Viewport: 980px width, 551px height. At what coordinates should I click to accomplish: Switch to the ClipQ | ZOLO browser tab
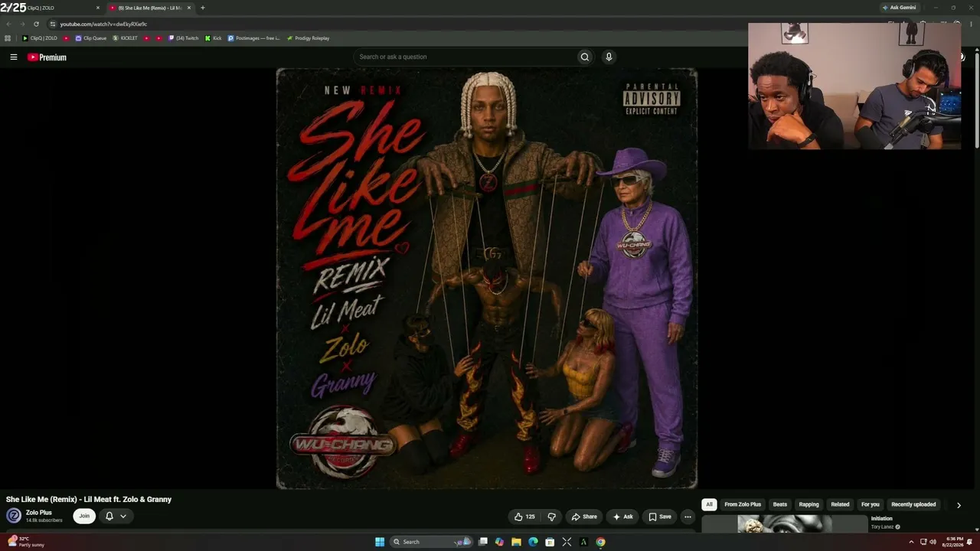click(52, 8)
